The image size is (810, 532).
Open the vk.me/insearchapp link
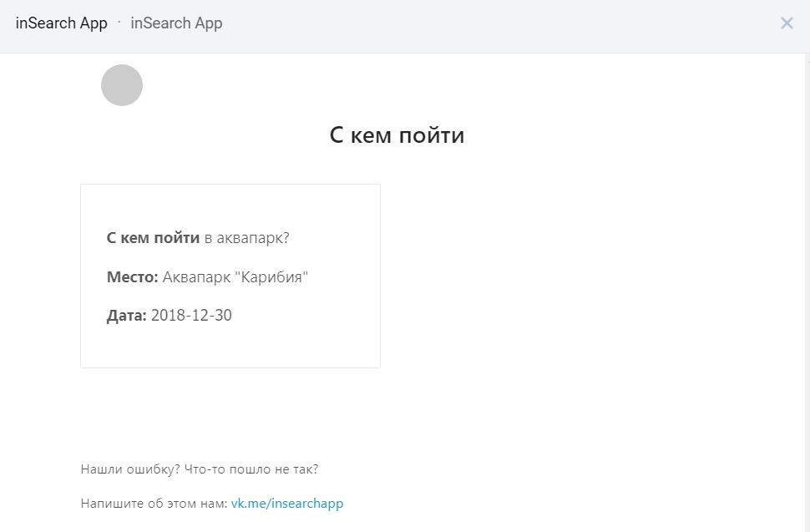287,503
